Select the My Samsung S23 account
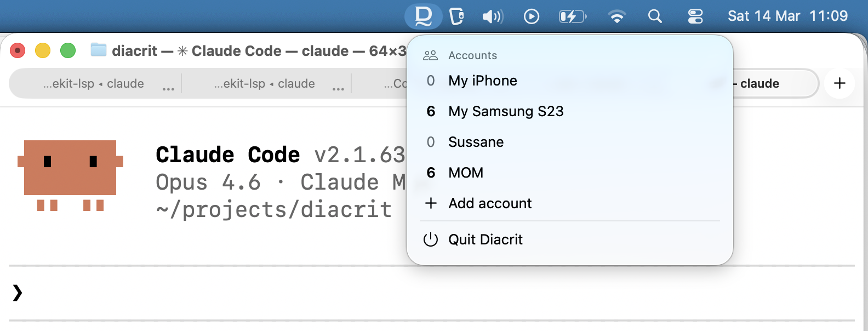868x331 pixels. (x=506, y=111)
